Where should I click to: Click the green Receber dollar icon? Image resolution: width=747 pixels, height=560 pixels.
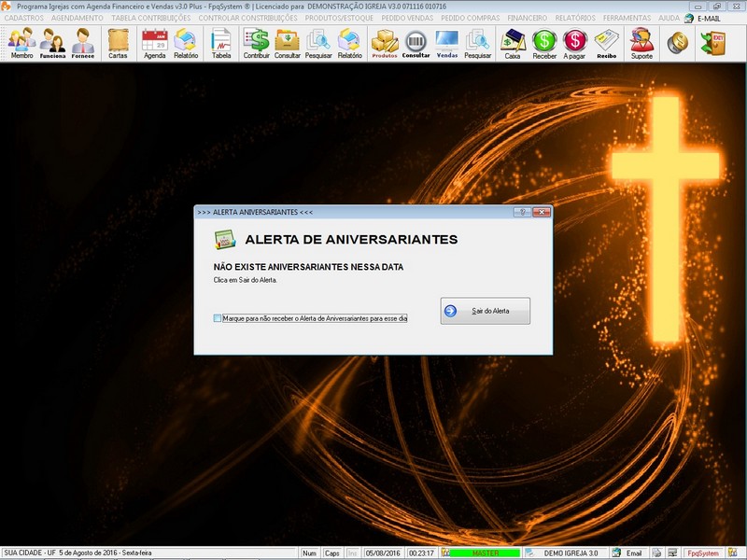coord(544,43)
